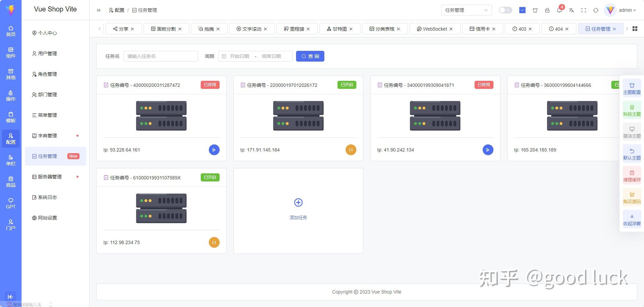Start the stopped task 340000199309041871
This screenshot has height=307, width=644.
[x=488, y=150]
